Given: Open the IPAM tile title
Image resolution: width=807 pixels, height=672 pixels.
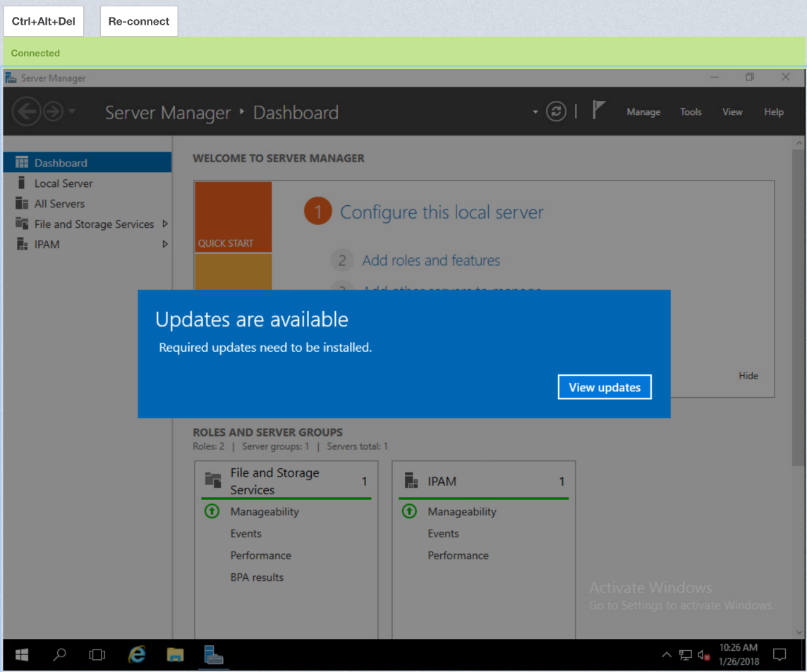Looking at the screenshot, I should 442,481.
